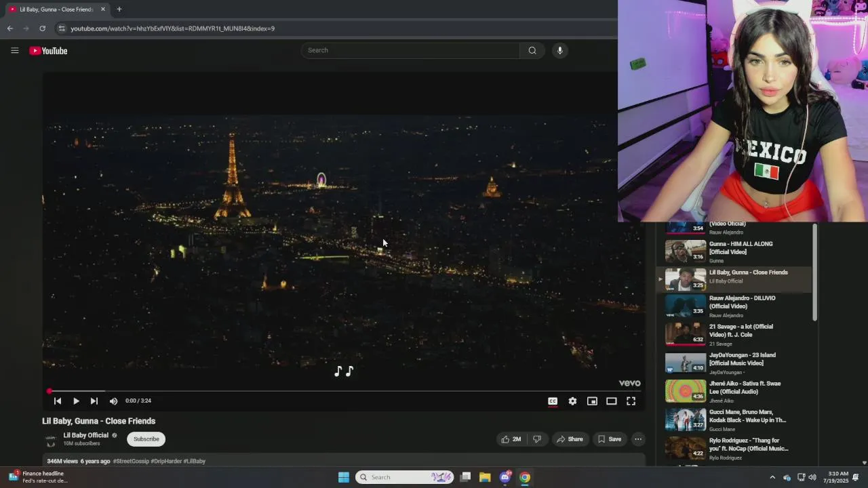Toggle closed captions on the player
Image resolution: width=868 pixels, height=488 pixels.
553,401
